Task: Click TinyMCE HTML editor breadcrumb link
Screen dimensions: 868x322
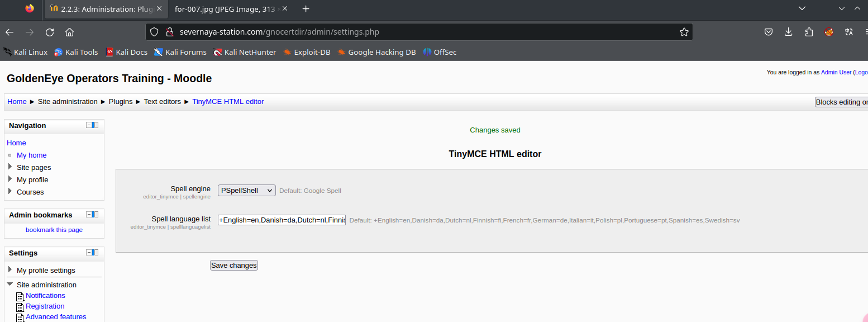Action: (228, 101)
